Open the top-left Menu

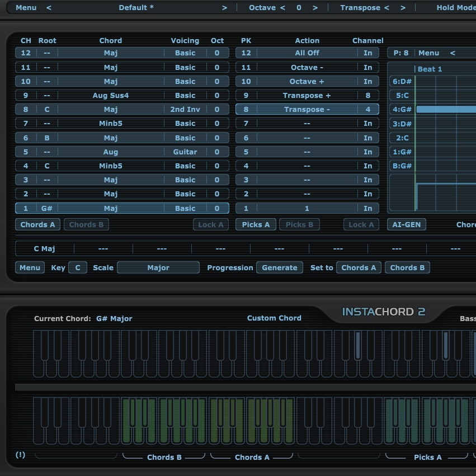point(26,8)
